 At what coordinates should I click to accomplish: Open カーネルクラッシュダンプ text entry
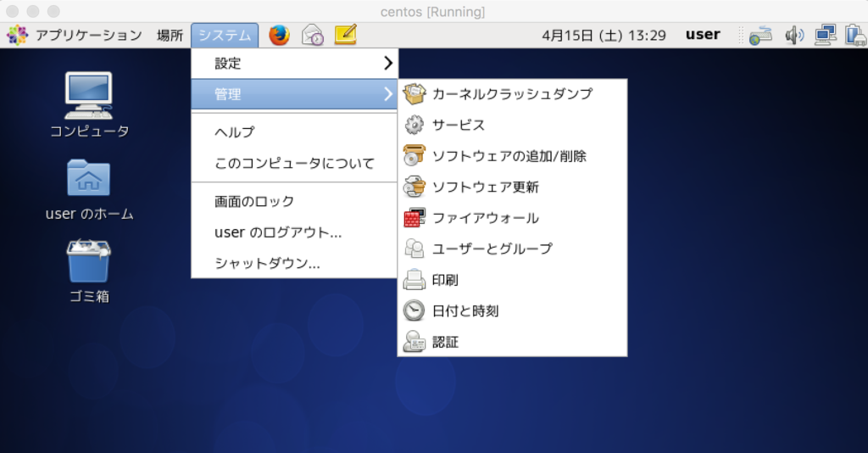click(512, 94)
